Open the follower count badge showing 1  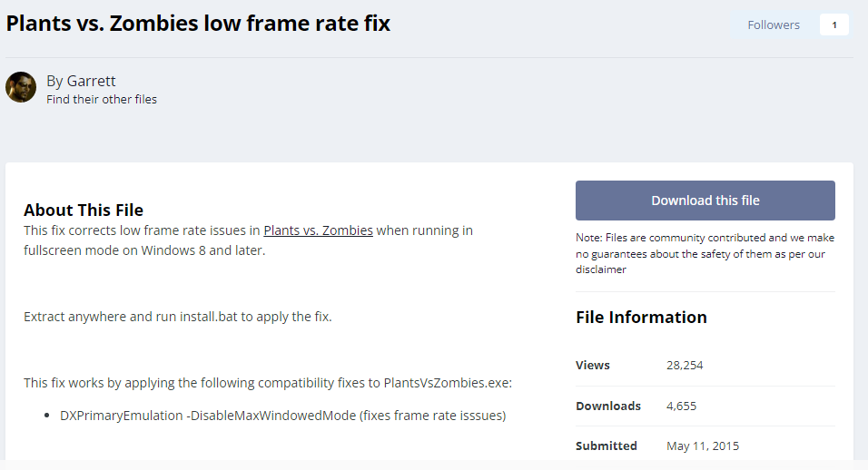(x=833, y=24)
